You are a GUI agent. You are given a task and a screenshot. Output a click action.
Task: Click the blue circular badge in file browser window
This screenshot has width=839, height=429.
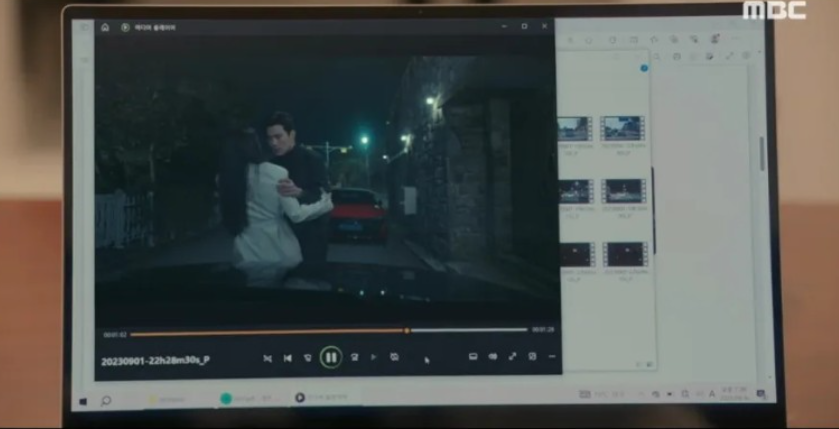[x=644, y=68]
